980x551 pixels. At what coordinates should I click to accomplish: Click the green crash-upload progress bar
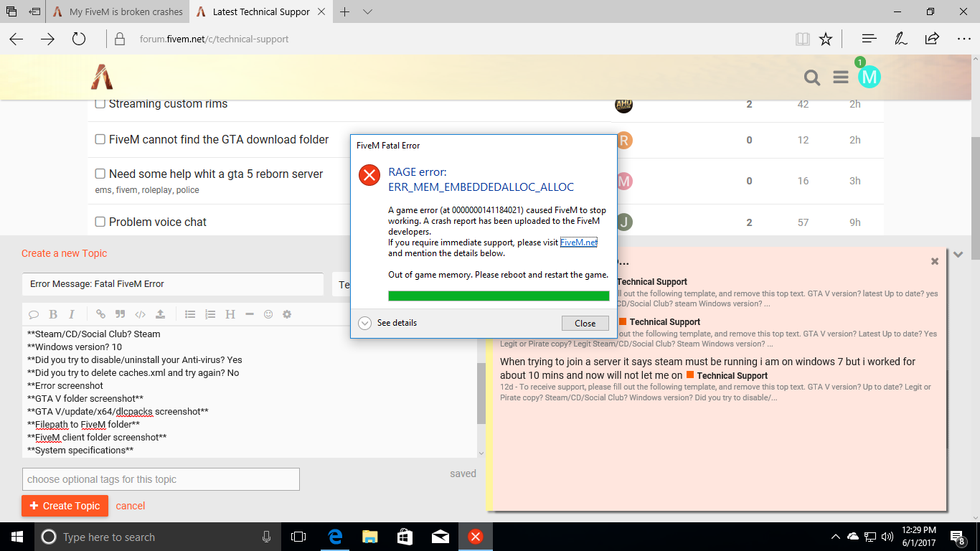tap(498, 294)
